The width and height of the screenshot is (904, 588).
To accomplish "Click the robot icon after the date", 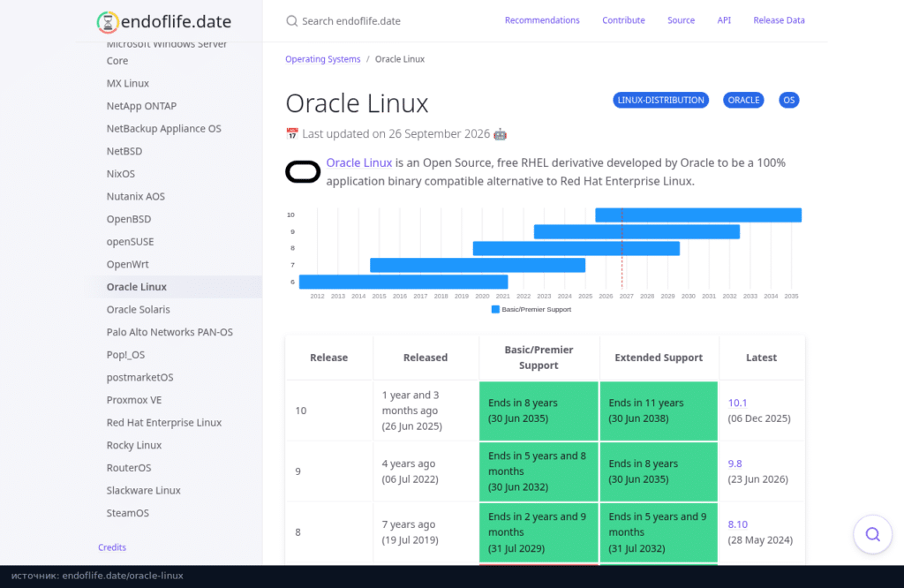I will point(500,133).
